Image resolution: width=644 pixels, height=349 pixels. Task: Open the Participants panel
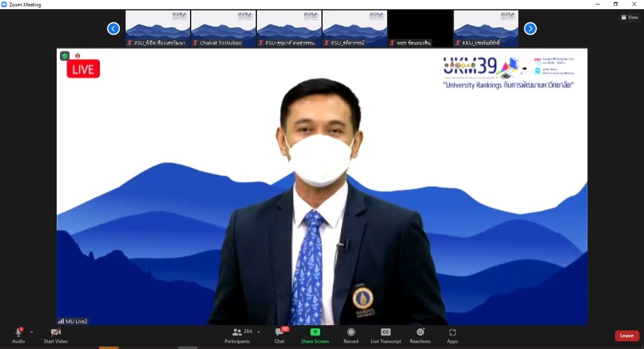pos(238,334)
